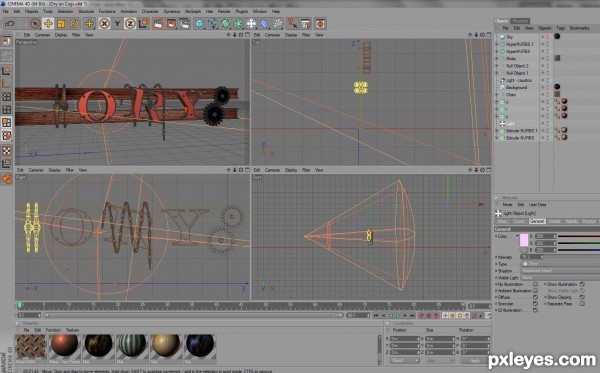This screenshot has width=600, height=373.
Task: Select the Live Selection arrow tool
Action: [35, 24]
